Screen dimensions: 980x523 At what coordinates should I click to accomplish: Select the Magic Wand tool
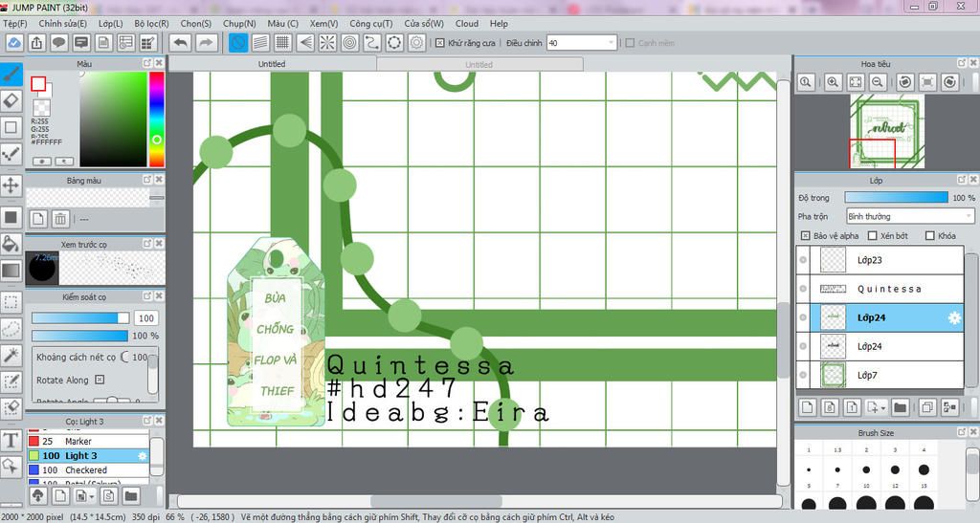coord(11,355)
